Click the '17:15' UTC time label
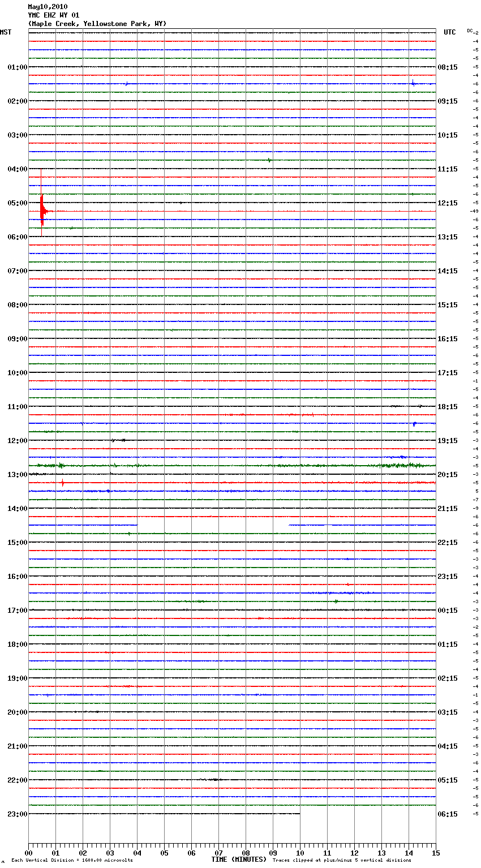Viewport: 481px width, 868px height. [x=448, y=373]
